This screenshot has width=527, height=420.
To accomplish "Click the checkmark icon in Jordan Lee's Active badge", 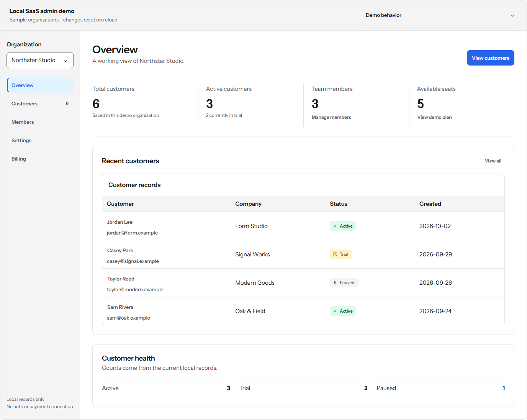I will click(335, 226).
